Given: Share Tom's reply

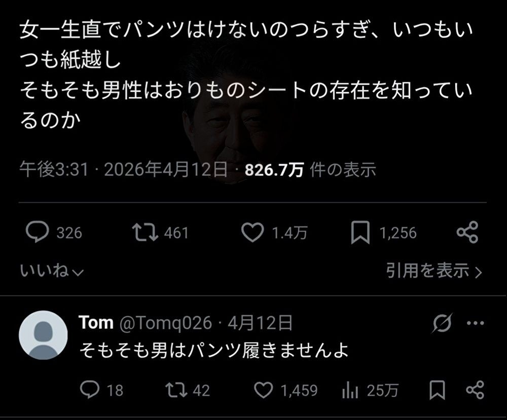Looking at the screenshot, I should coord(475,390).
